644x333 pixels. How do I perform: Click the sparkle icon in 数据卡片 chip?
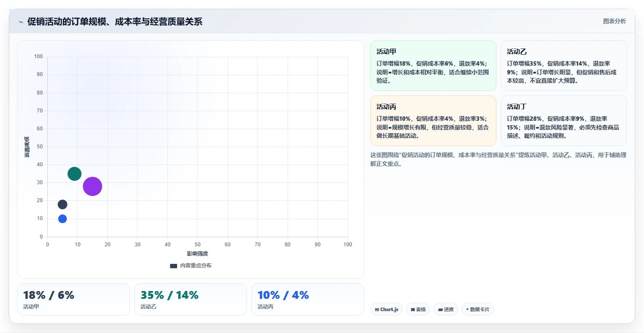467,309
